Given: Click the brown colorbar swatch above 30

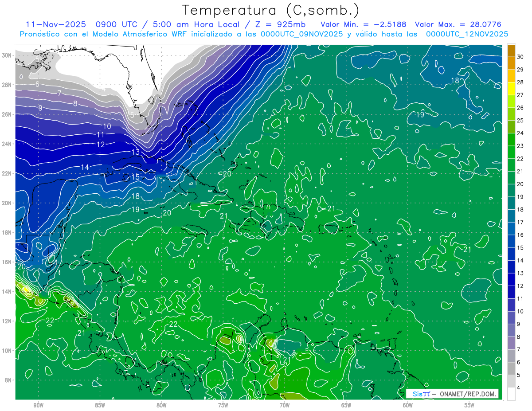Looking at the screenshot, I should point(511,51).
